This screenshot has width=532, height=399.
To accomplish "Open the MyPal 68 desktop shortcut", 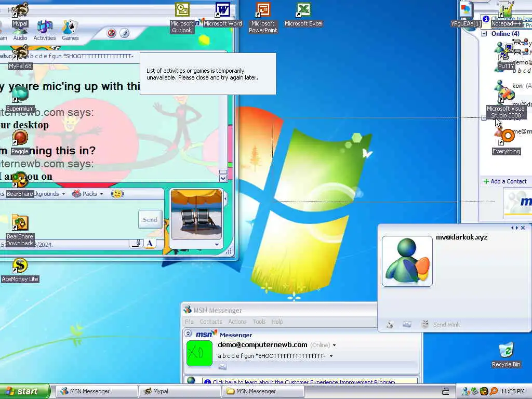I will coord(20,57).
